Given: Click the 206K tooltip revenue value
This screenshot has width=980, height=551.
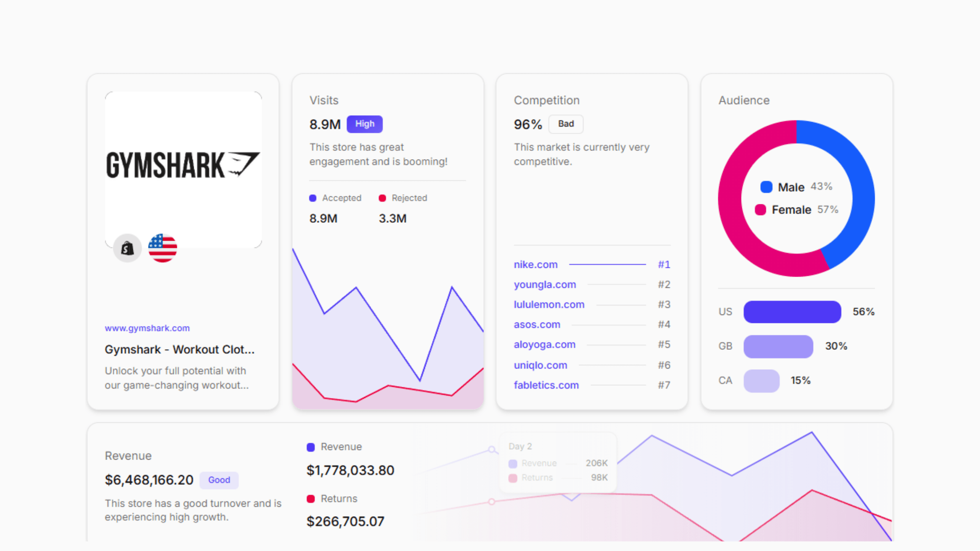Looking at the screenshot, I should tap(596, 463).
